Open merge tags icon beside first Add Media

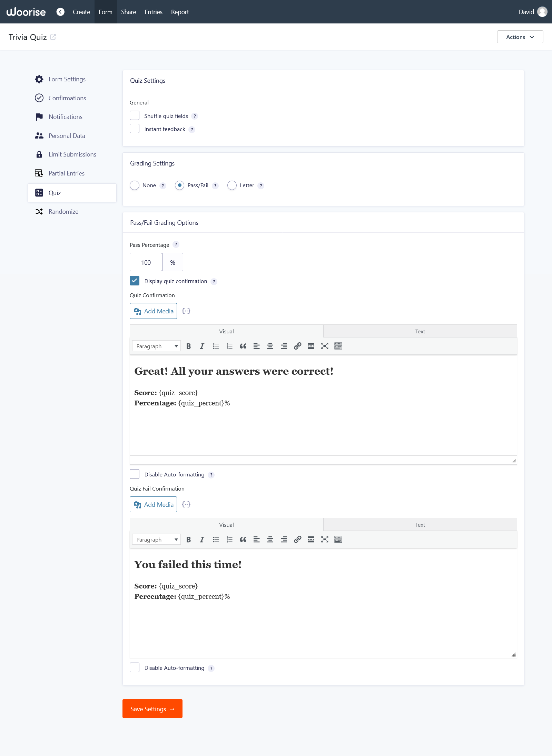coord(186,311)
